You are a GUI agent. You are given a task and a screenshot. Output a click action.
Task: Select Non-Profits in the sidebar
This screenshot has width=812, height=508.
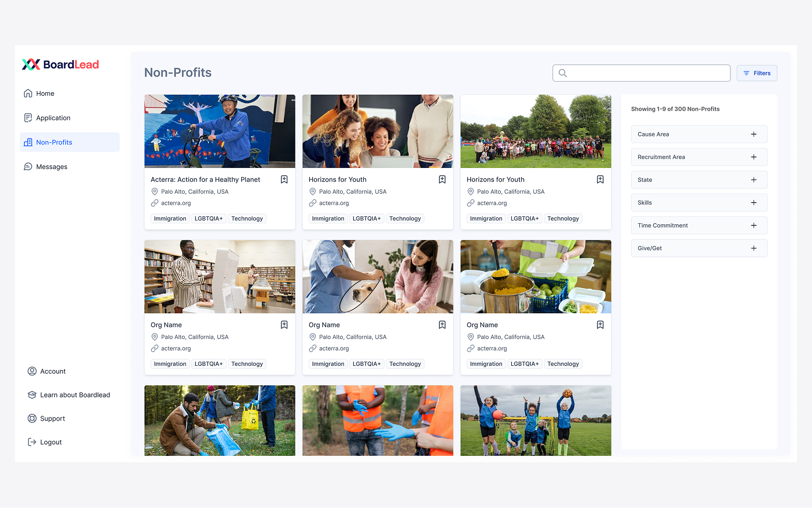54,142
